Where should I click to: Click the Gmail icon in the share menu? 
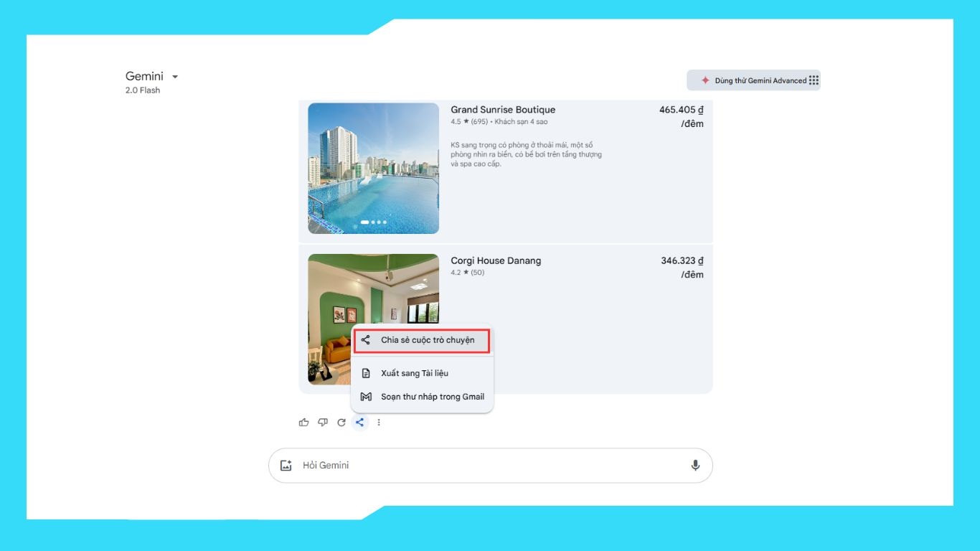(x=366, y=397)
